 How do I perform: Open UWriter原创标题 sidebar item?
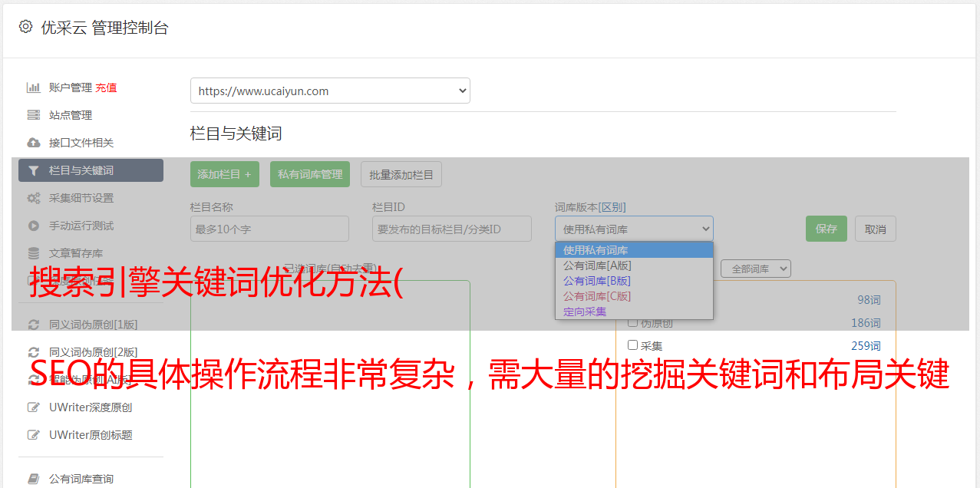click(91, 435)
